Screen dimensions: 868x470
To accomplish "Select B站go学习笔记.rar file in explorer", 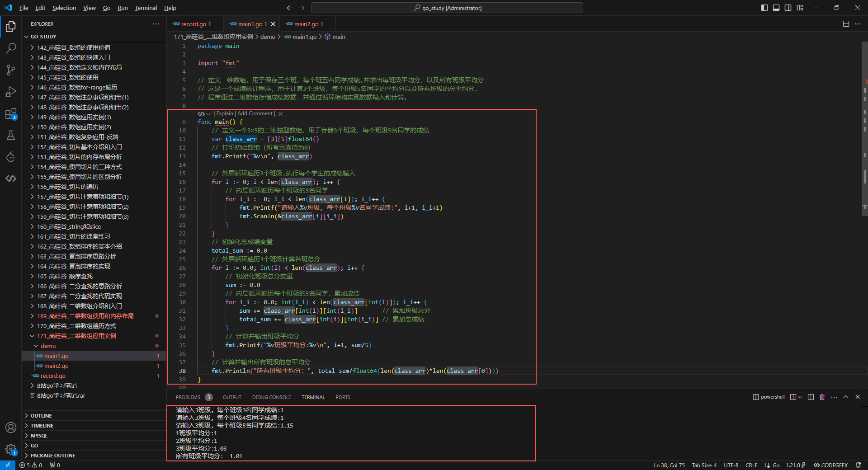I will 94,395.
